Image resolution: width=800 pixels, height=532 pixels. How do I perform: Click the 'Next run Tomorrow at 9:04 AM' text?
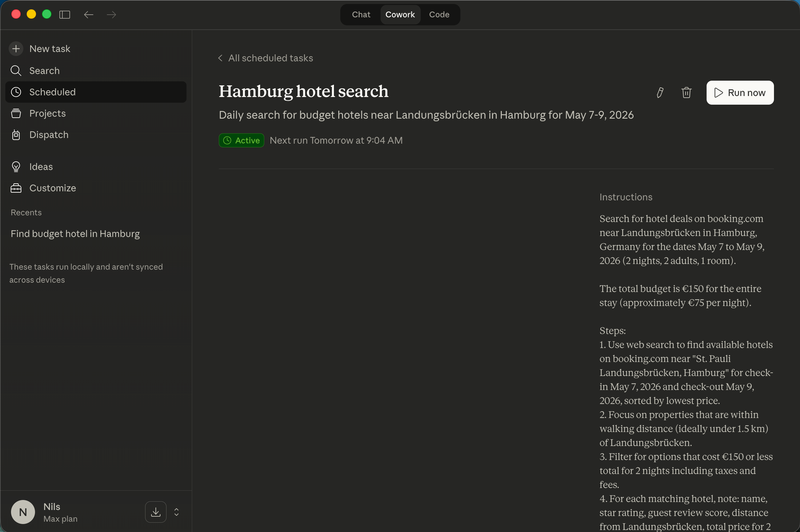336,140
